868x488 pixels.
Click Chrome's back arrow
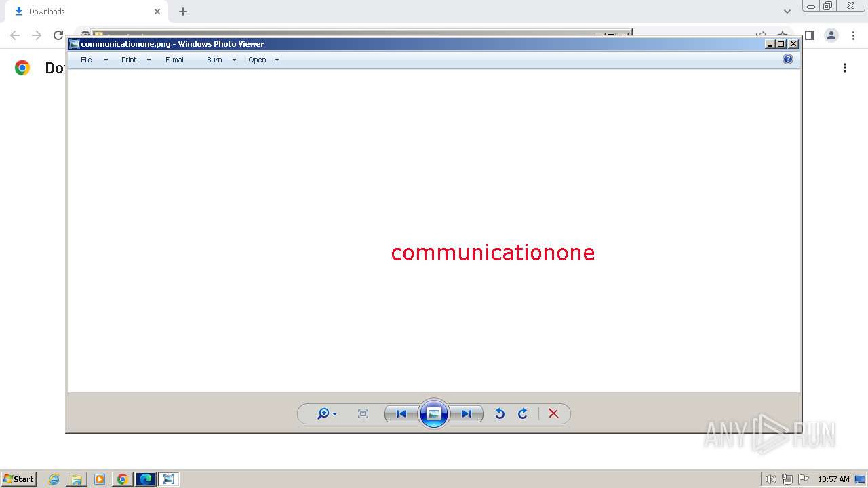(15, 35)
